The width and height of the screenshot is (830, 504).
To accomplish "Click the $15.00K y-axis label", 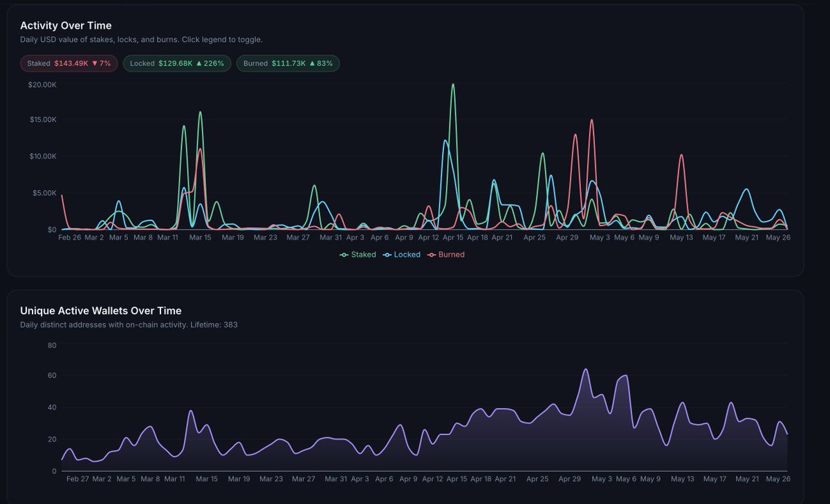I will pyautogui.click(x=42, y=120).
